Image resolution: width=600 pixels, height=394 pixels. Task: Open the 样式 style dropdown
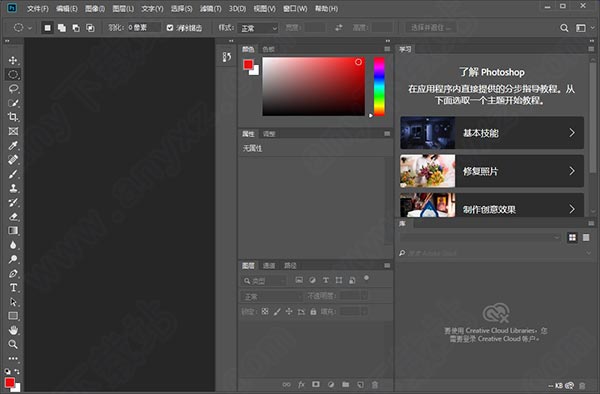tap(259, 28)
